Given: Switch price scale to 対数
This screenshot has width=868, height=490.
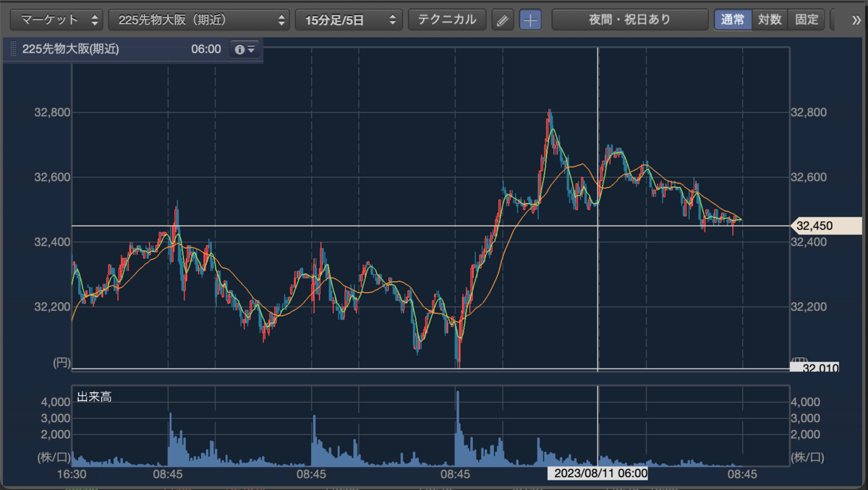Looking at the screenshot, I should pyautogui.click(x=770, y=20).
